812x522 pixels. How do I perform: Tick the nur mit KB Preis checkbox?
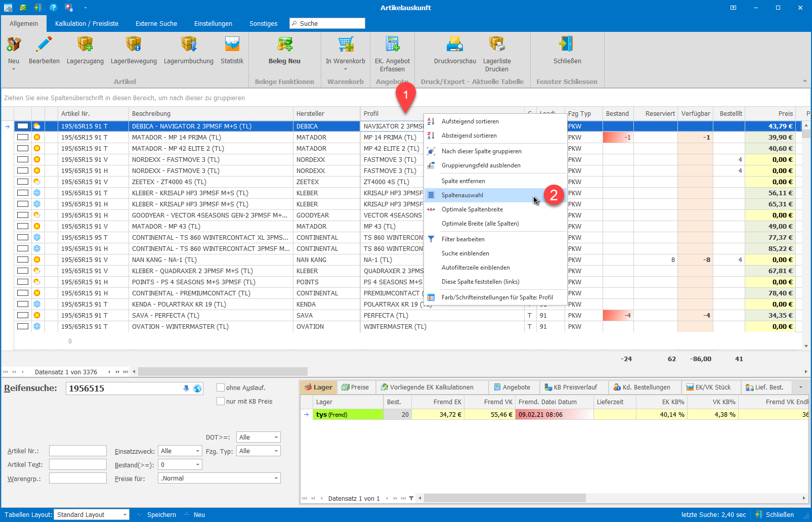[221, 401]
